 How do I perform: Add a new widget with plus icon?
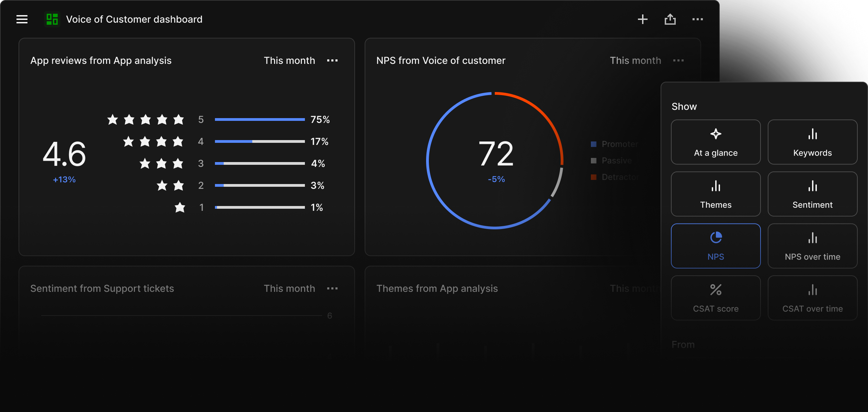coord(642,19)
